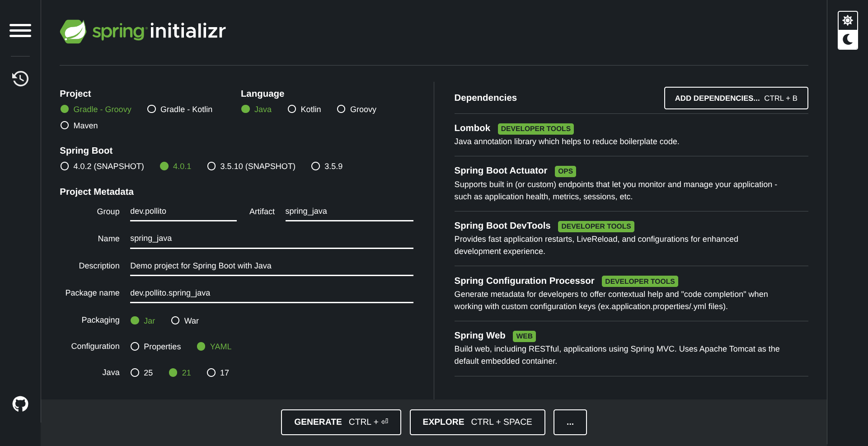
Task: Choose Kotlin as the language
Action: pyautogui.click(x=292, y=109)
